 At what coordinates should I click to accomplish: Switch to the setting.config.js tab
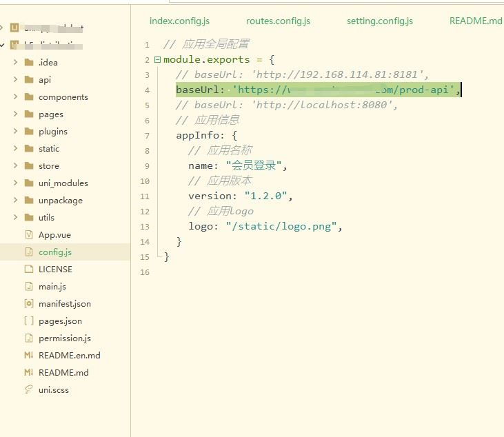[x=380, y=21]
